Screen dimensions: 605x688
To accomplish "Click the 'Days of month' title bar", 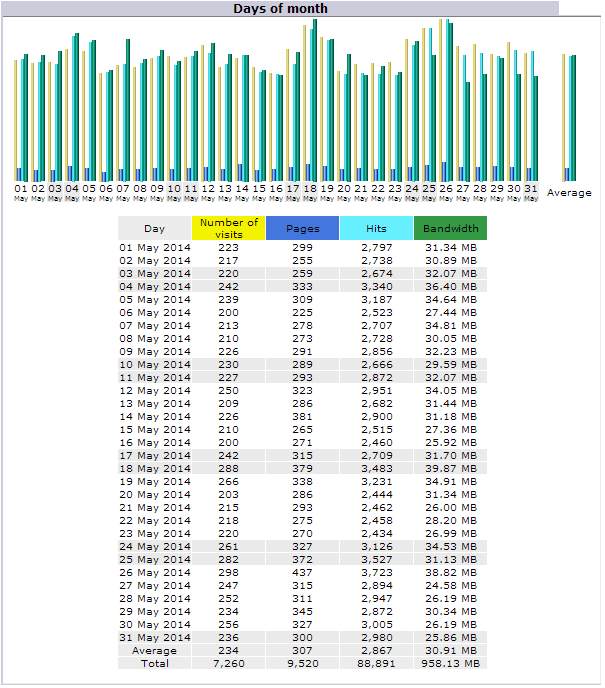I will 280,8.
